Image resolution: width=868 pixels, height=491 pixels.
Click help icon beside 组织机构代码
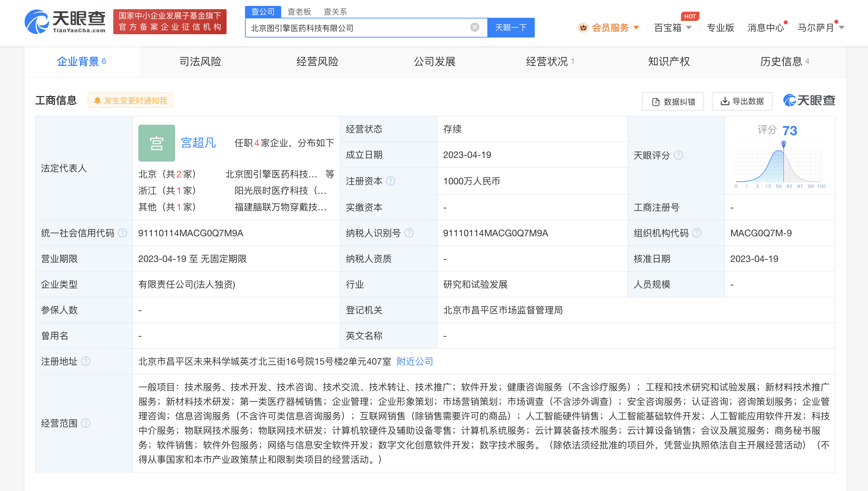(697, 233)
